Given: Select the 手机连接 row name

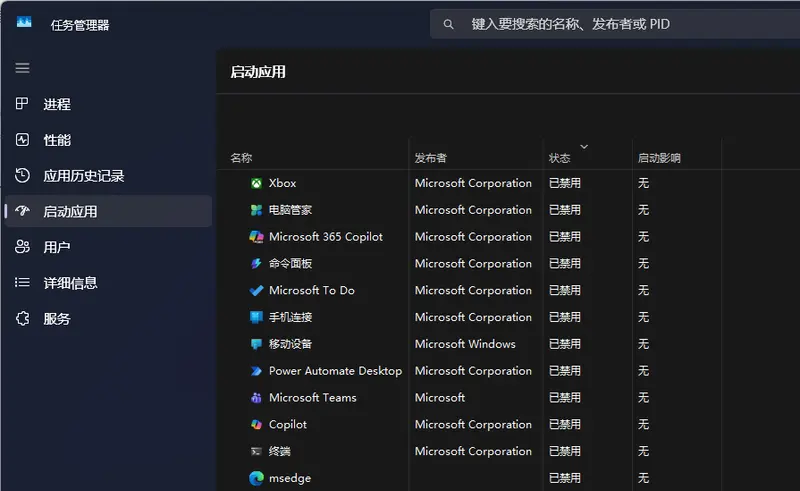Looking at the screenshot, I should tap(290, 317).
